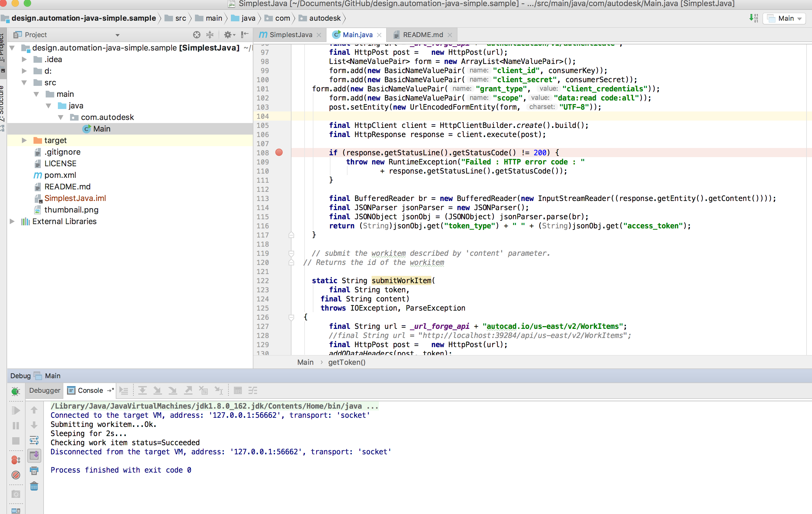The height and width of the screenshot is (514, 812).
Task: Expand the .idea folder
Action: (24, 59)
